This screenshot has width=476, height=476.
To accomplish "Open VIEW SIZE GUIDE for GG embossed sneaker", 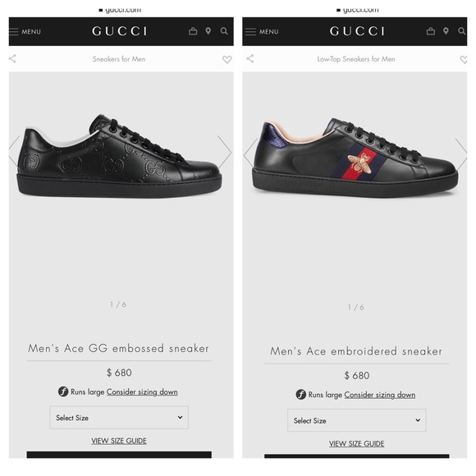I will 119,441.
